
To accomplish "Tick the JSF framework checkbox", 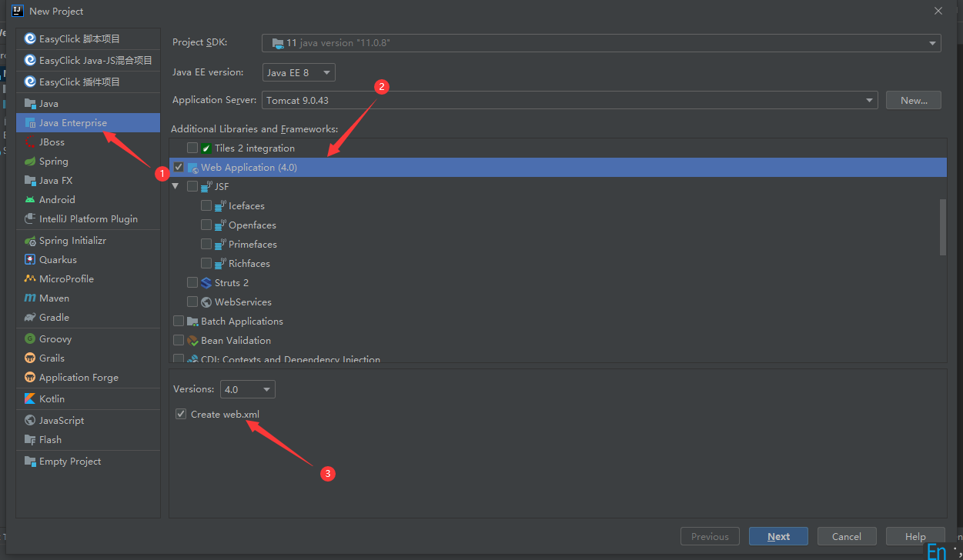I will 192,187.
